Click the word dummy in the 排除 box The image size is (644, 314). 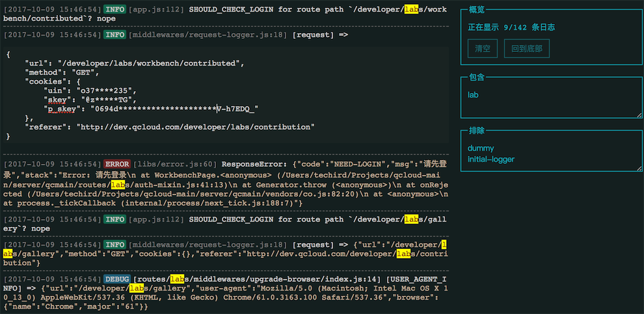coord(481,148)
